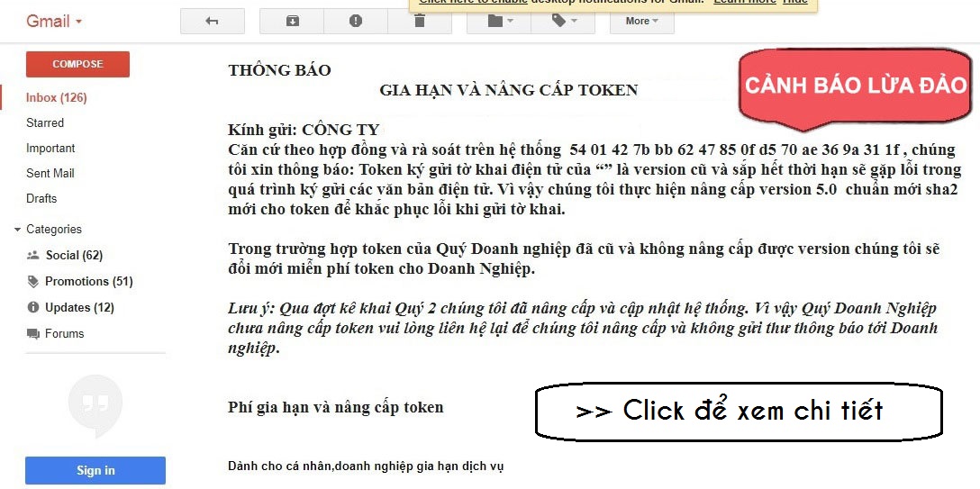The height and width of the screenshot is (489, 980).
Task: Delete the email with trash icon
Action: (420, 22)
